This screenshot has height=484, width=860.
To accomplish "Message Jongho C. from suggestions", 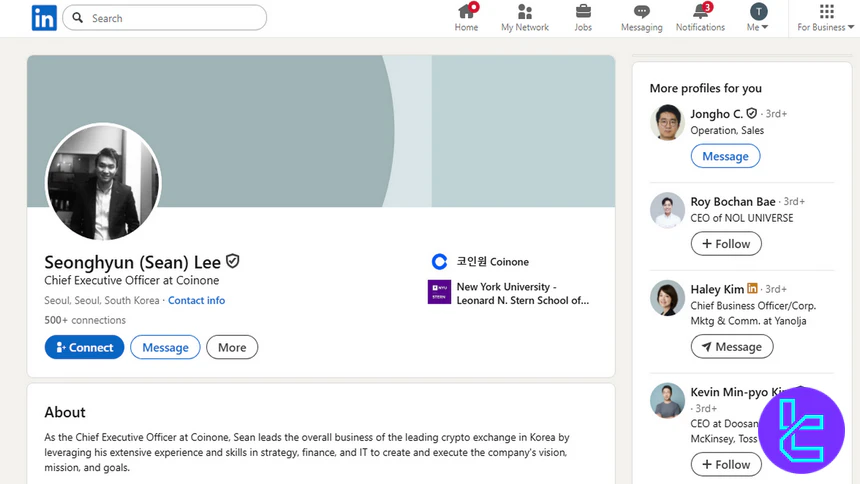I will [725, 156].
